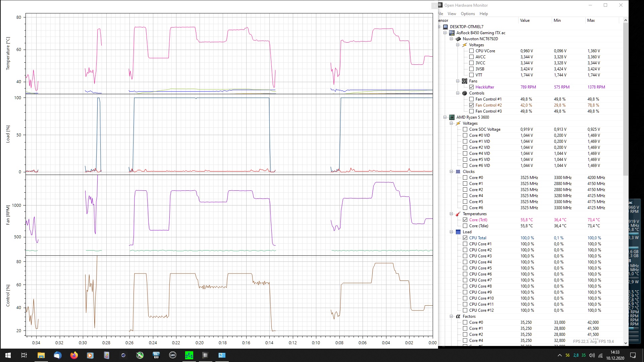This screenshot has height=362, width=644.
Task: Uncheck the Hecklüfter fan checkbox
Action: 472,87
